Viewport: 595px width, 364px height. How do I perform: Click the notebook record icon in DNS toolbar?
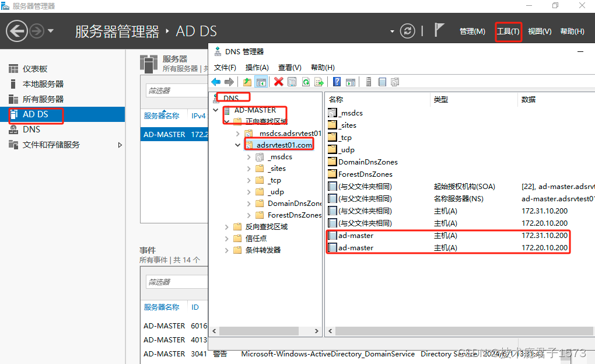(x=382, y=82)
